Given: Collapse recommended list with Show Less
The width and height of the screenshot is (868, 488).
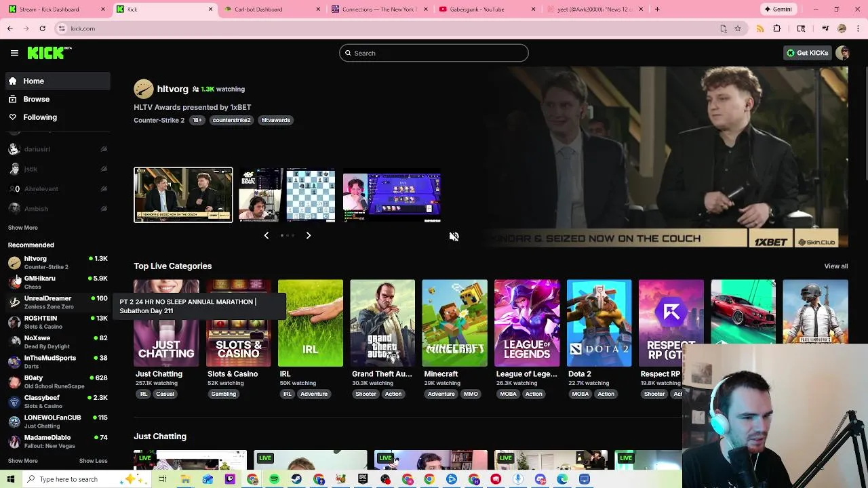Looking at the screenshot, I should (x=94, y=461).
